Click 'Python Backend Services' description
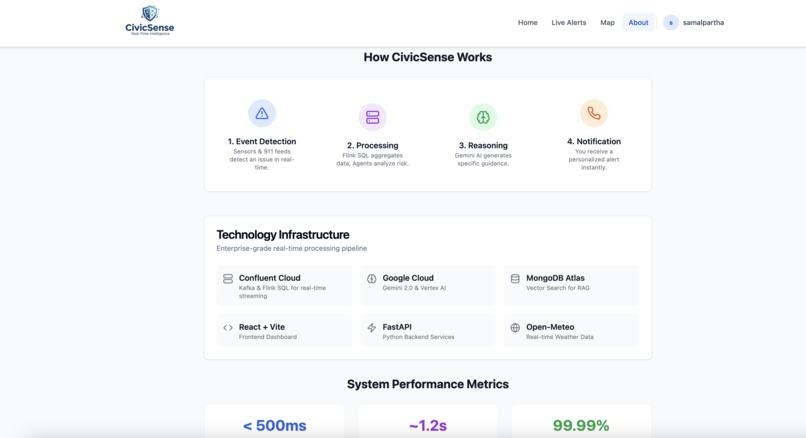 tap(418, 337)
